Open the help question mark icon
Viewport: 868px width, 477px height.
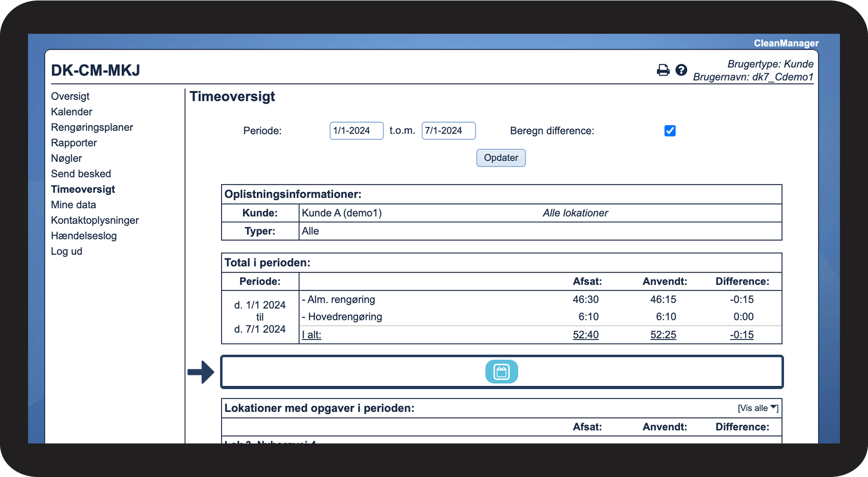[681, 70]
